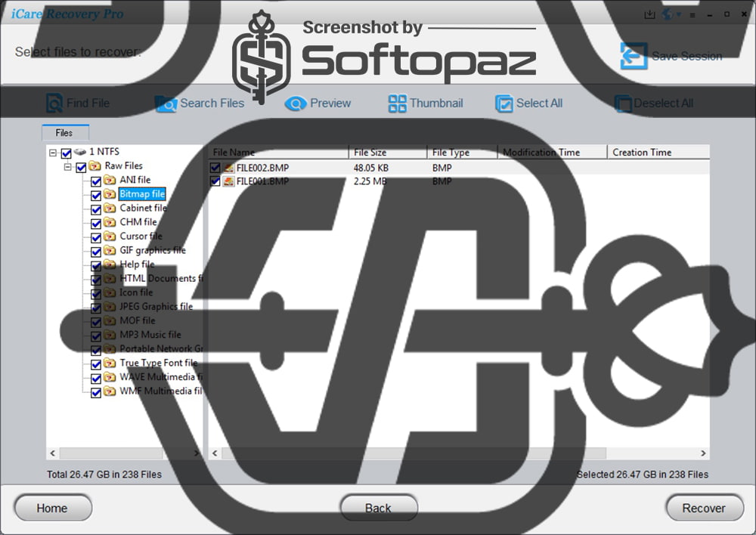Collapse the Raw Files tree node
The width and height of the screenshot is (756, 535).
click(67, 167)
